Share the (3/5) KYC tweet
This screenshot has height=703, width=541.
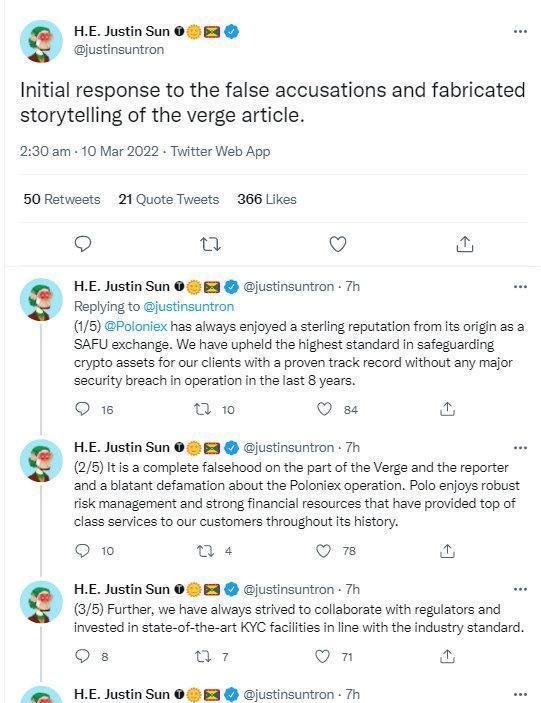(x=447, y=656)
